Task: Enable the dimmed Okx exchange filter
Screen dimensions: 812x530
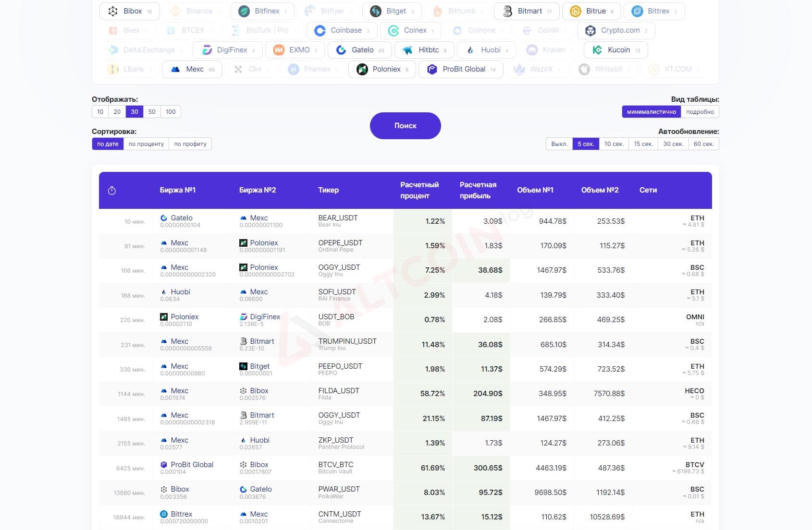Action: click(251, 69)
